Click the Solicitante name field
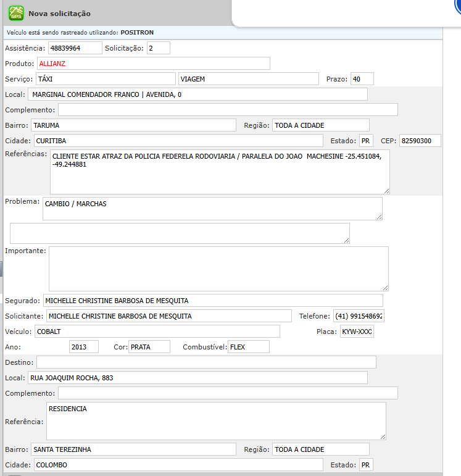The height and width of the screenshot is (476, 461). click(x=169, y=316)
